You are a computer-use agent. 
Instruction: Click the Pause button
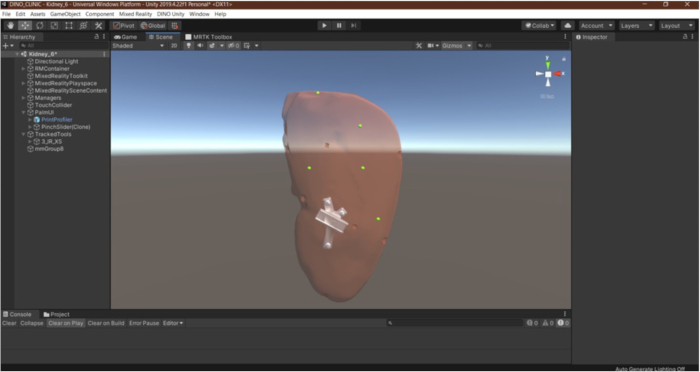coord(339,25)
